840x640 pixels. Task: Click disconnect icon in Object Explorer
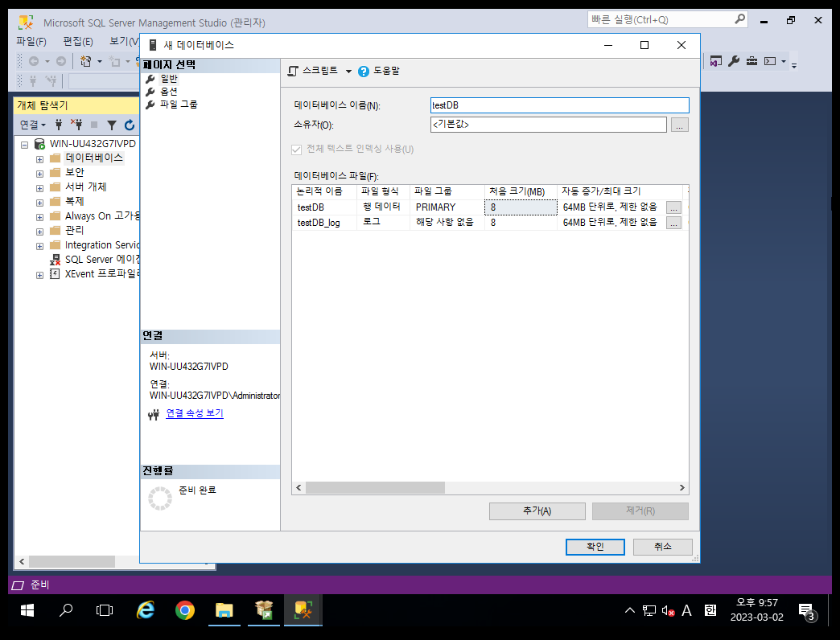click(x=76, y=125)
